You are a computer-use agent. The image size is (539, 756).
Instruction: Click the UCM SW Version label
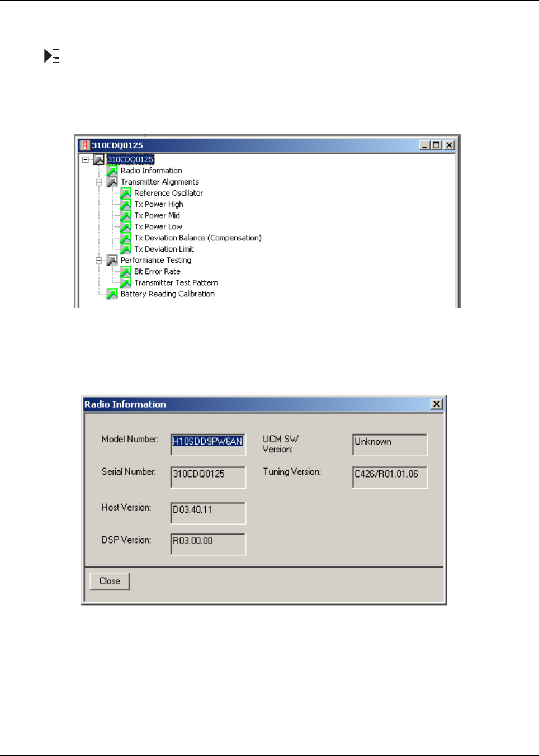click(x=281, y=444)
